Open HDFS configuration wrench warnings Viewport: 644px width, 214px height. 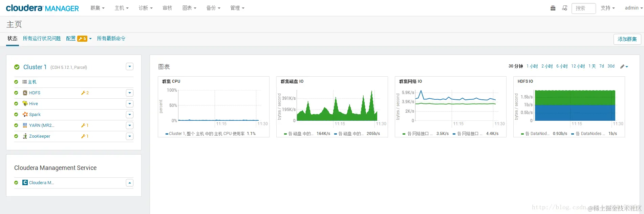point(85,93)
